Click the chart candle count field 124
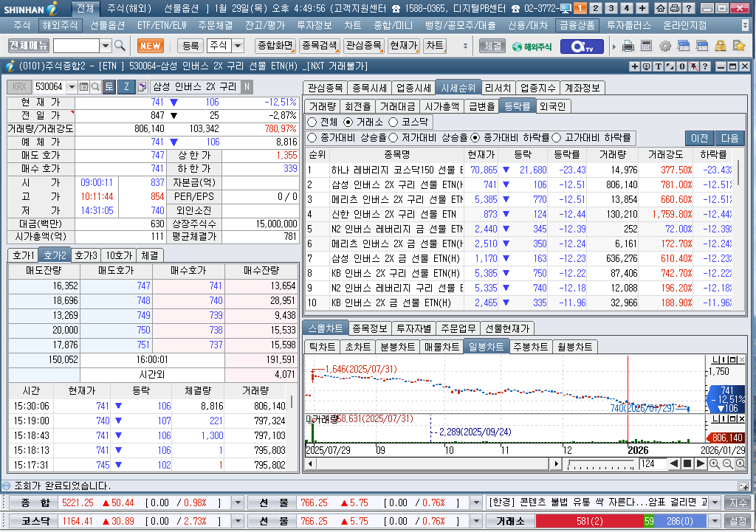Screen dimensions: 756x532 pos(653,464)
